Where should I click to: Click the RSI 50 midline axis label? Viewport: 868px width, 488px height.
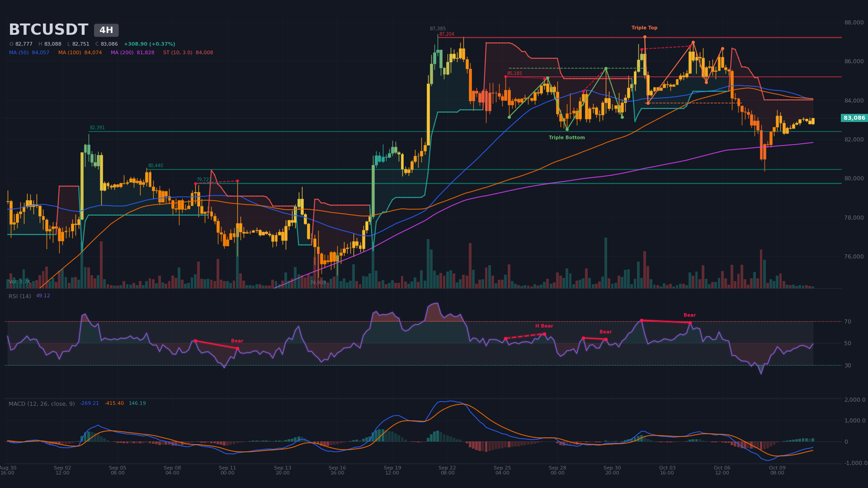pos(847,344)
